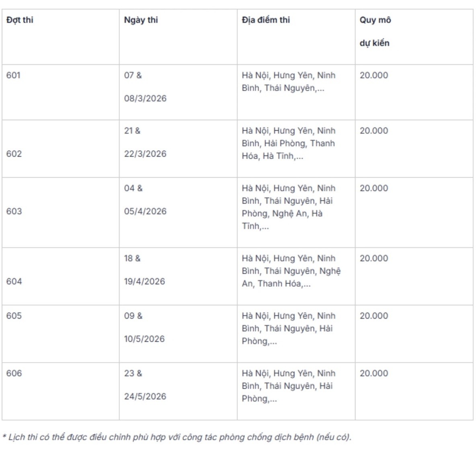Click the "Quy mô dự kiến" header
476x459 pixels.
(x=375, y=31)
